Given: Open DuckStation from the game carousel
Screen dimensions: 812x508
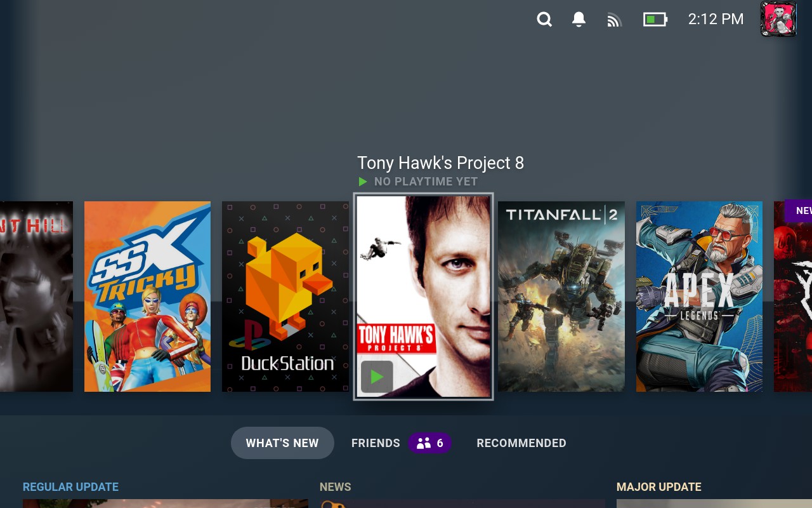Looking at the screenshot, I should 285,295.
